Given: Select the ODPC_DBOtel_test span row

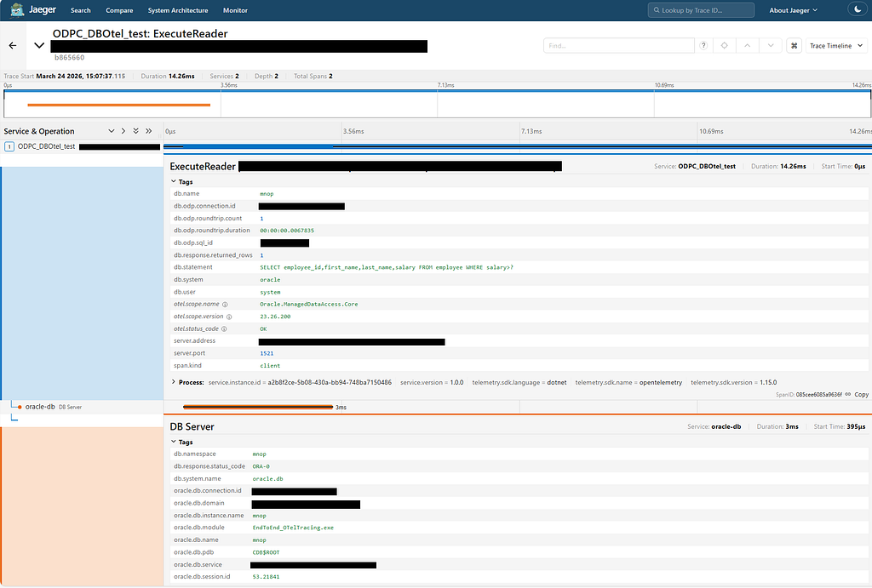Looking at the screenshot, I should (x=82, y=146).
